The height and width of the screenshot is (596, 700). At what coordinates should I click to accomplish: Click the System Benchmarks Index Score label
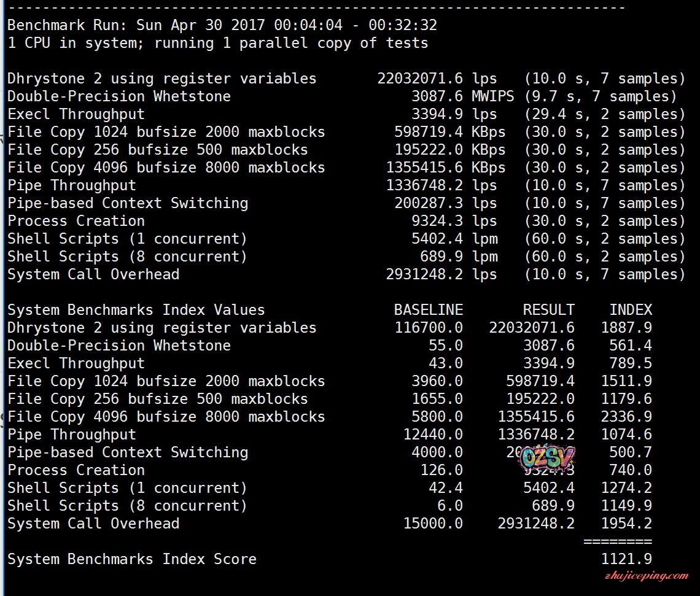[x=131, y=559]
